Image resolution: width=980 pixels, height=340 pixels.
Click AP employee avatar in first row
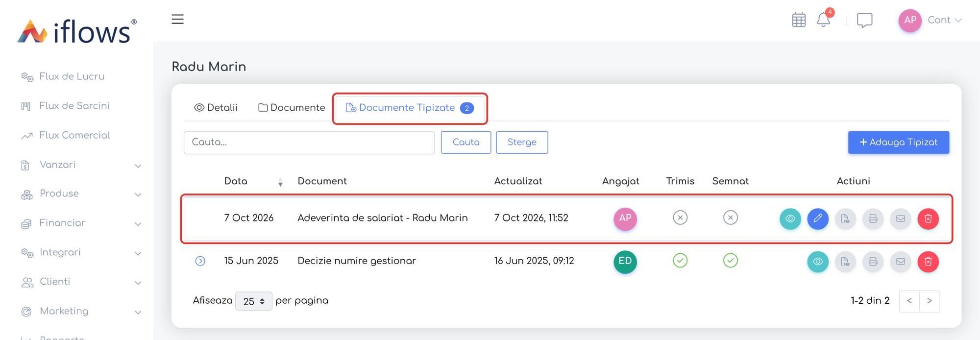[625, 219]
